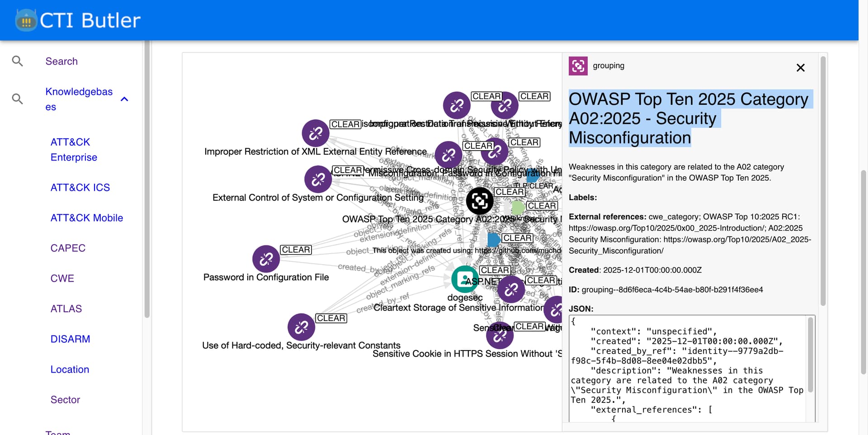Click the magnifier icon beside Knowledgebases
The image size is (868, 435).
coord(17,99)
